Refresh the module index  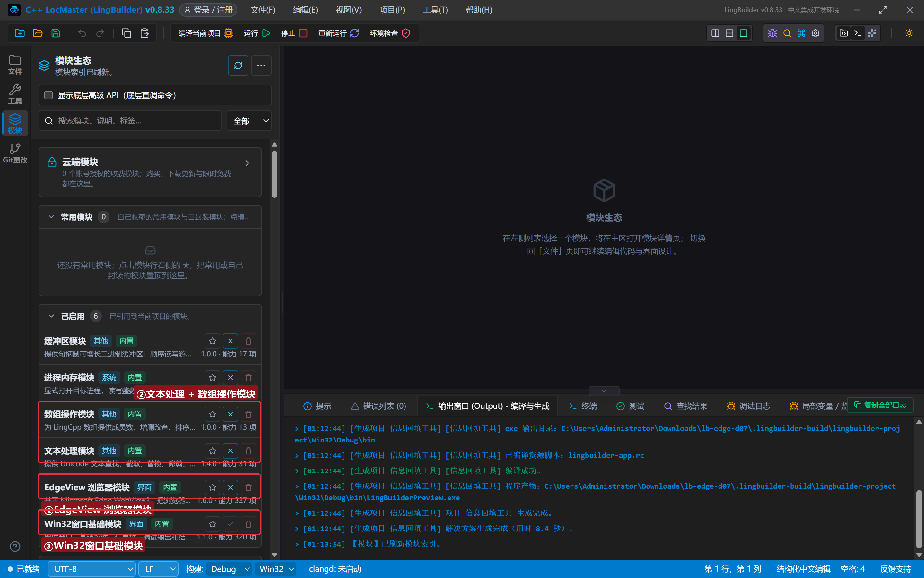click(238, 66)
